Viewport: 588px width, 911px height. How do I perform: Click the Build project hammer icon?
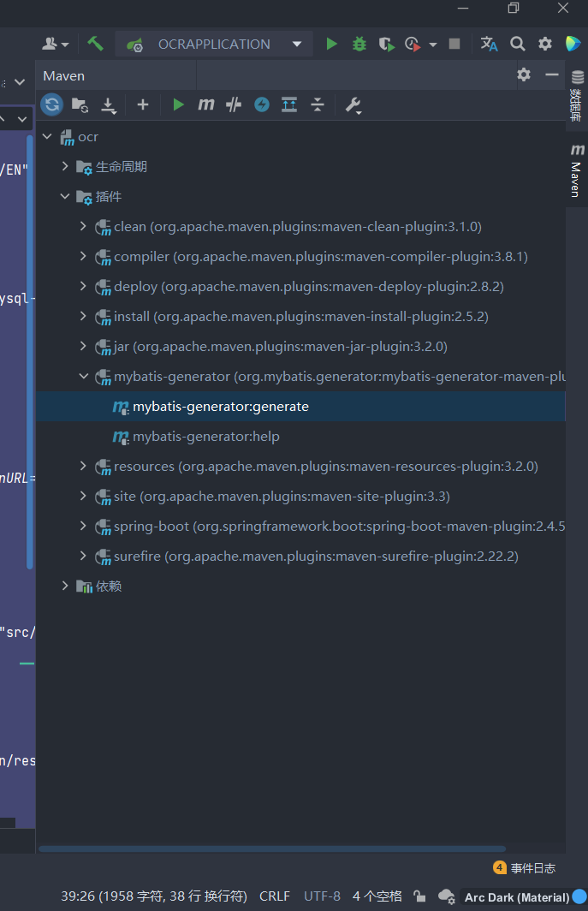tap(96, 44)
